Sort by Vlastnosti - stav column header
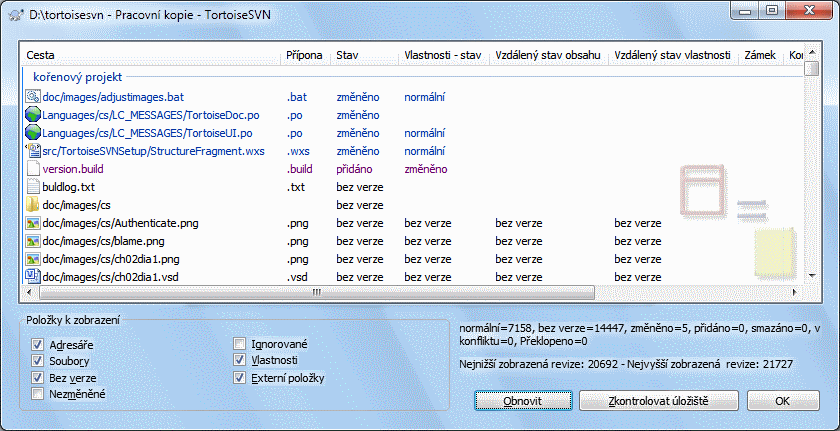 [444, 55]
